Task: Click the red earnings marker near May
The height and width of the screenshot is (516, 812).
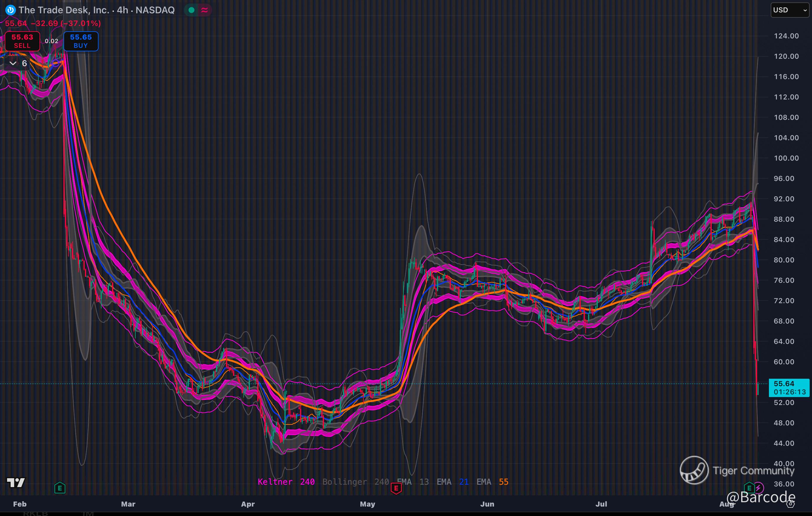Action: pos(396,488)
